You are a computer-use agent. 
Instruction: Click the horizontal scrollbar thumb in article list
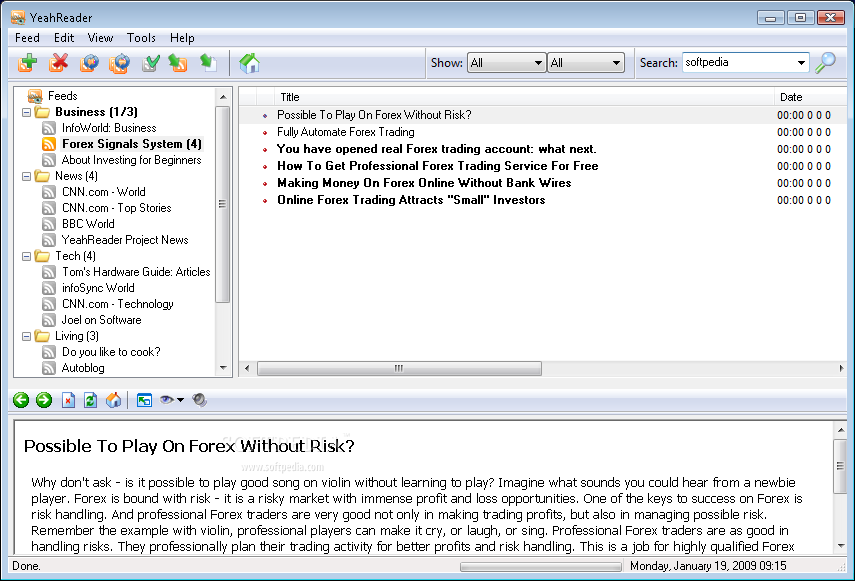[x=399, y=368]
